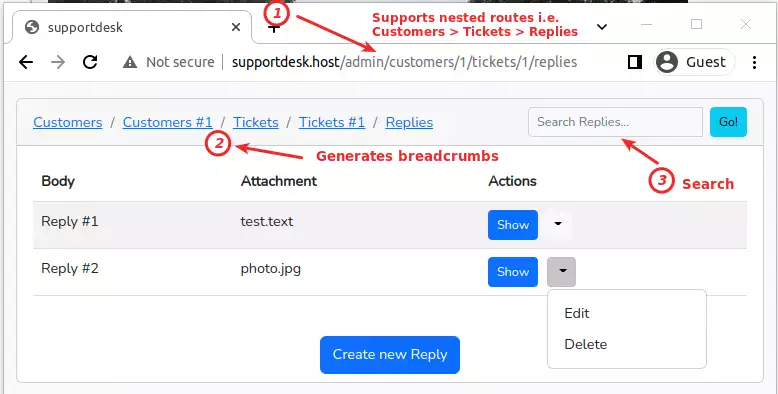Click the Search Replies input field

(x=615, y=122)
